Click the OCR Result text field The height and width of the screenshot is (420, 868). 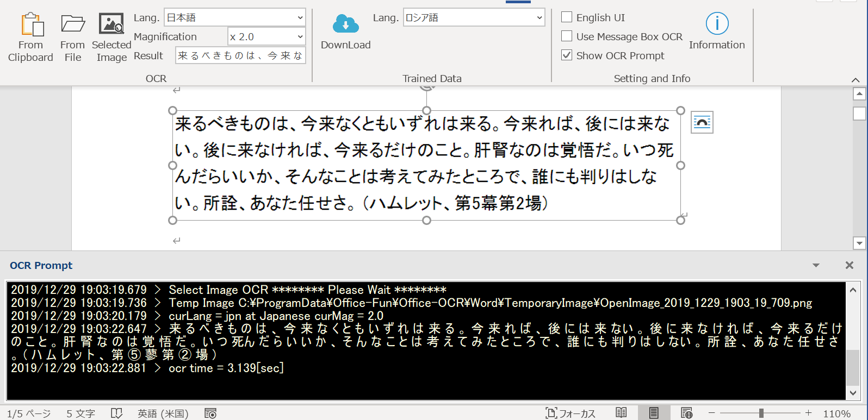tap(240, 55)
